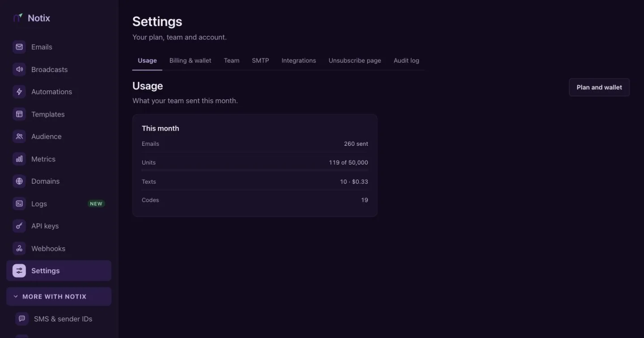Click the '119 of 50,000' units value

point(348,162)
